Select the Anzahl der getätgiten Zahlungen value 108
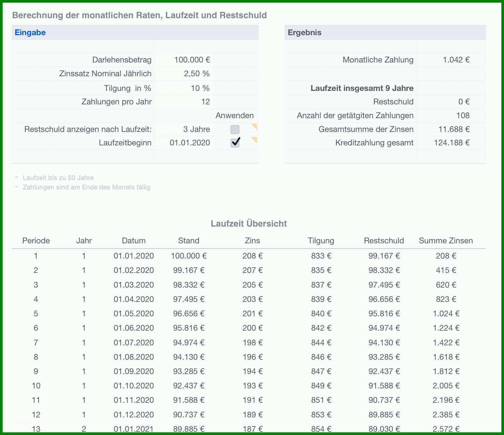504x435 pixels. click(463, 115)
